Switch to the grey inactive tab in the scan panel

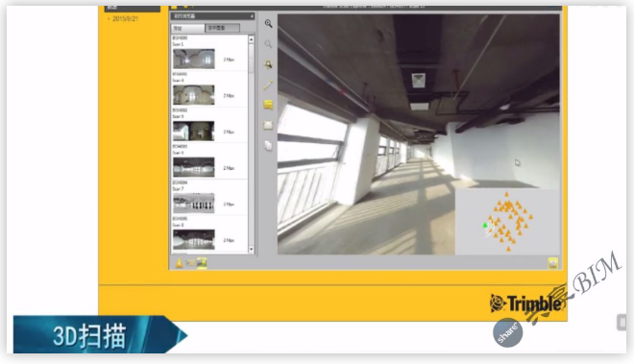pyautogui.click(x=223, y=28)
